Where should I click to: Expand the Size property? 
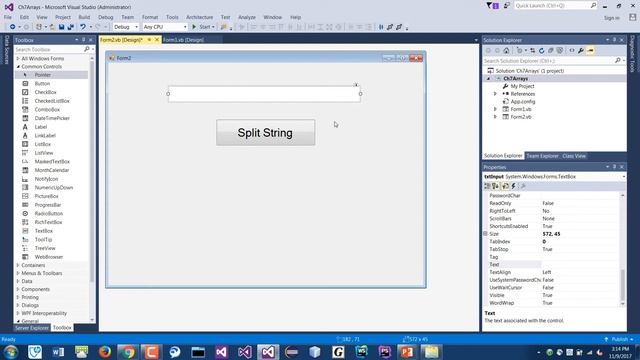[485, 234]
